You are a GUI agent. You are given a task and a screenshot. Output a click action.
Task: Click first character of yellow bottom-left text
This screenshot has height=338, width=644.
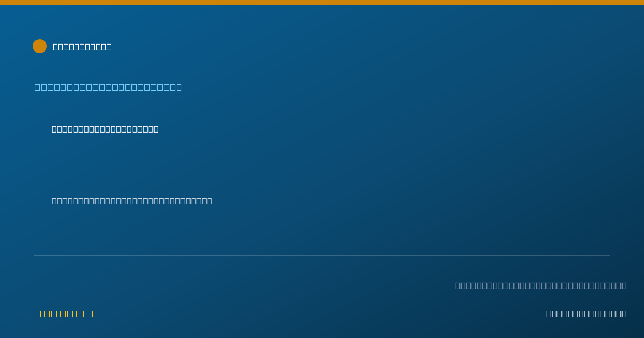pos(42,313)
